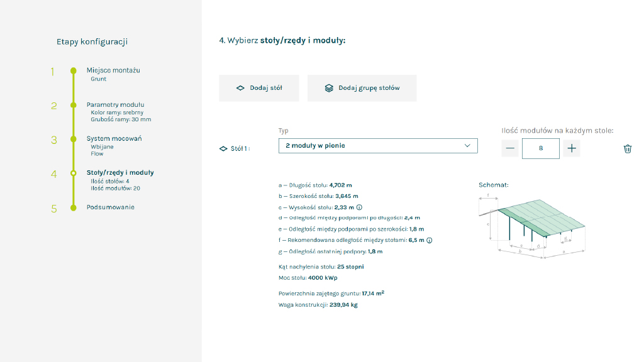644x362 pixels.
Task: Go to step 2 Parametry modułu
Action: point(116,105)
